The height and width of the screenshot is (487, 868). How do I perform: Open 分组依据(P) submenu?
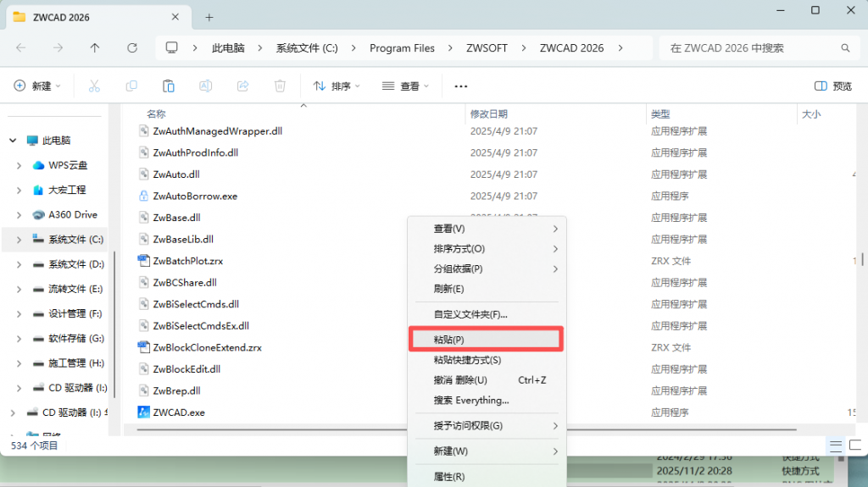(x=487, y=269)
